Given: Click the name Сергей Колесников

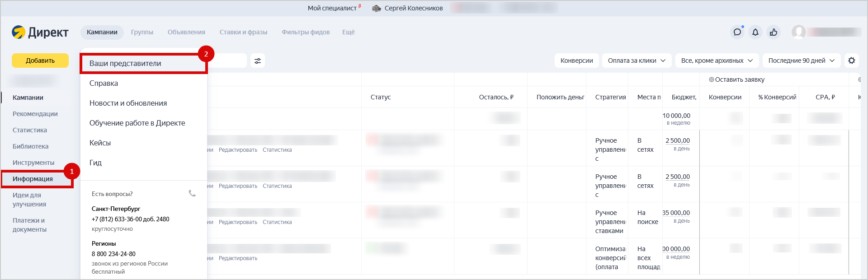Looking at the screenshot, I should click(x=414, y=8).
